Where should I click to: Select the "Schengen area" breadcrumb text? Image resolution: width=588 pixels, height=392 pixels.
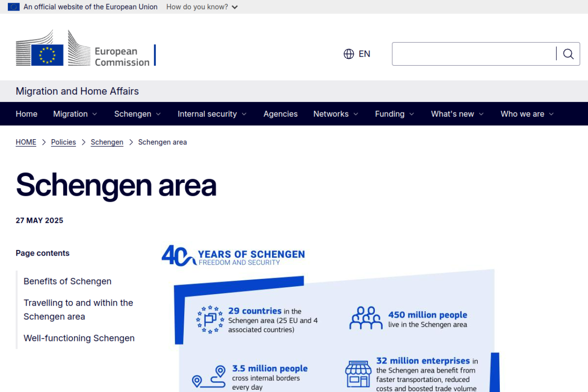(x=163, y=142)
